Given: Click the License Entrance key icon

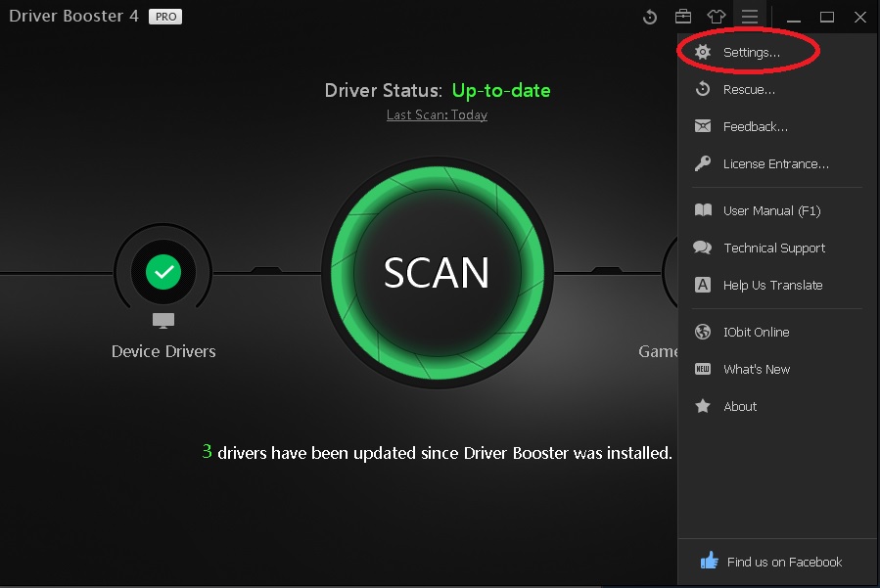Looking at the screenshot, I should point(703,163).
